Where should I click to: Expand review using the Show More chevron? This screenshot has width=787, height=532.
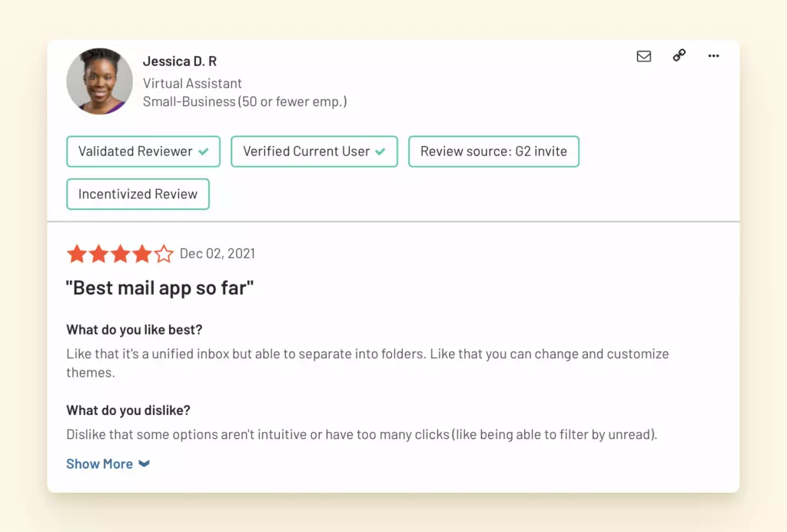(x=144, y=464)
